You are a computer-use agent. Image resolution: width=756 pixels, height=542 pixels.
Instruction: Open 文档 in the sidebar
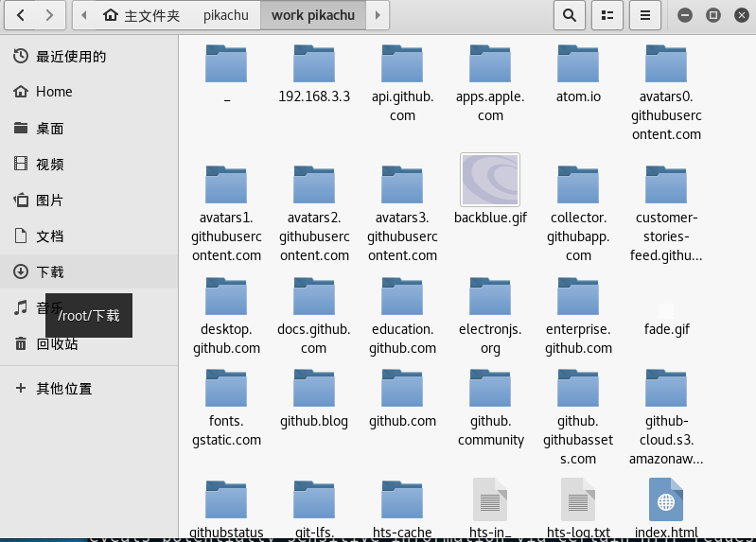tap(89, 236)
